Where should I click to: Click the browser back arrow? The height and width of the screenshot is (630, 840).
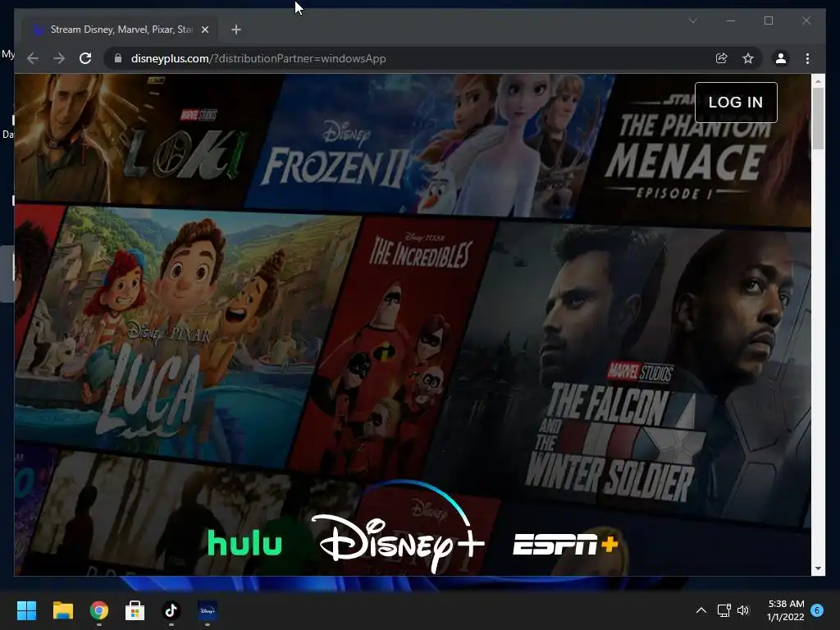click(x=33, y=58)
